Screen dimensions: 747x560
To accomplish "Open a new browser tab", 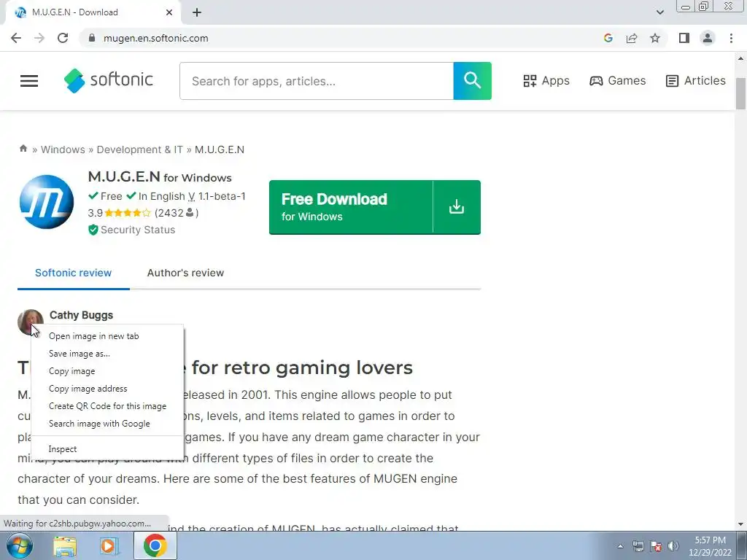I will click(x=197, y=12).
